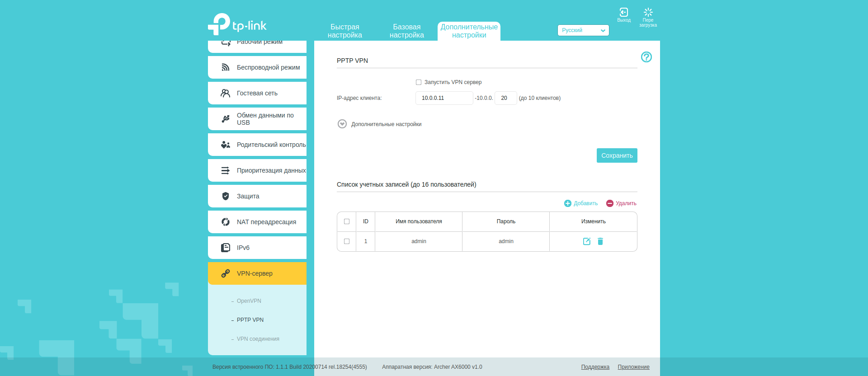Click the logout (Выход) icon

coord(623,13)
